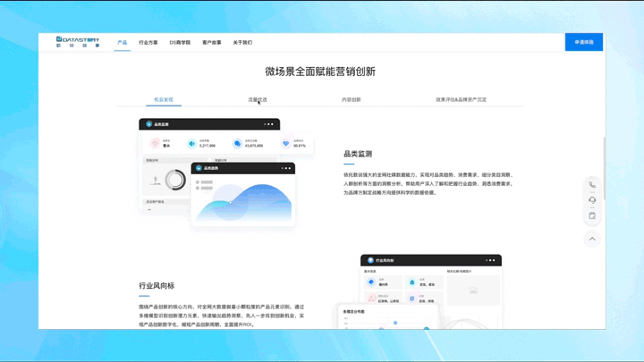The image size is (644, 362).
Task: Click the 品类趋势 card header icon
Action: [199, 168]
